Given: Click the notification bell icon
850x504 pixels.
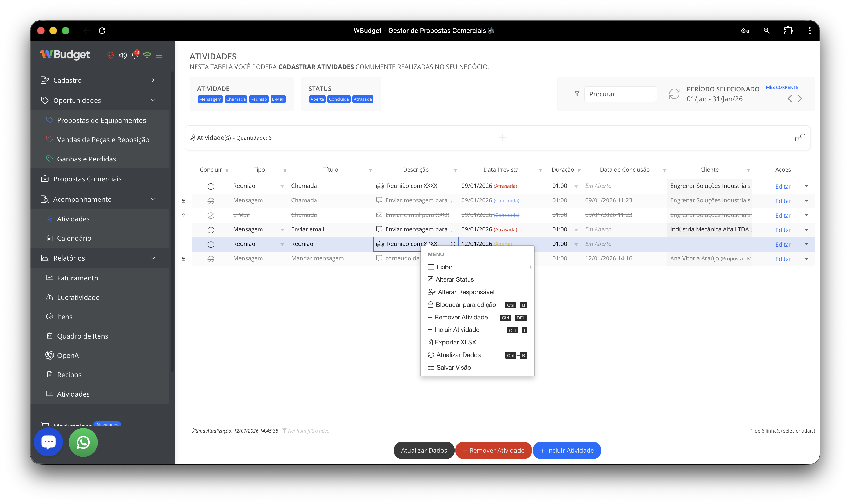Looking at the screenshot, I should pyautogui.click(x=135, y=55).
